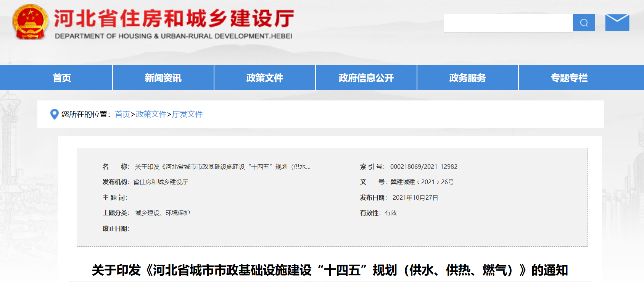Open the 新闻资讯 navigation tab
644x283 pixels.
[x=163, y=78]
